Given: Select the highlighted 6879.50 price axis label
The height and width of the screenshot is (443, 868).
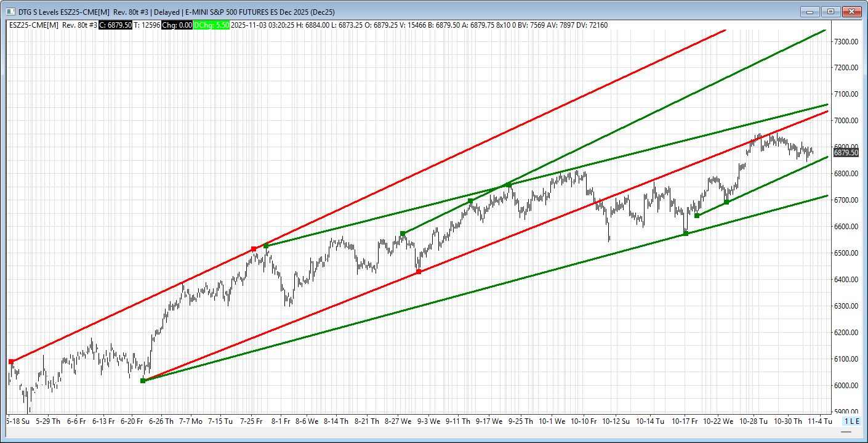Looking at the screenshot, I should click(x=846, y=153).
